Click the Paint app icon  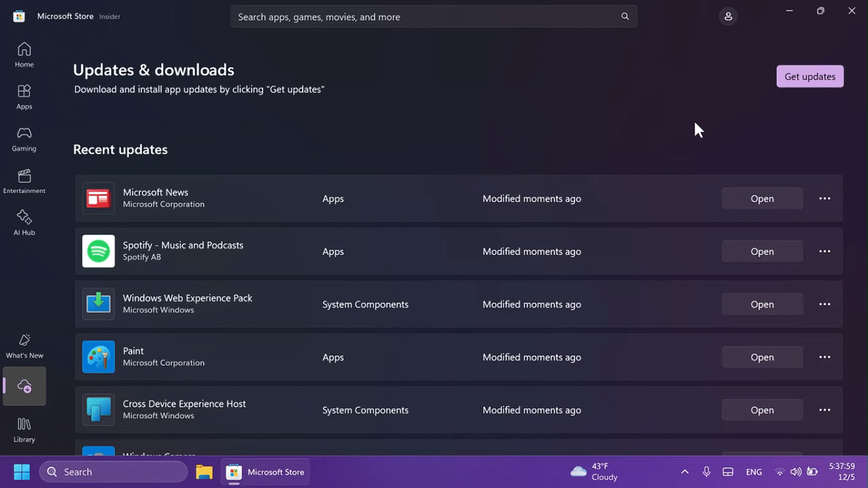pos(98,356)
